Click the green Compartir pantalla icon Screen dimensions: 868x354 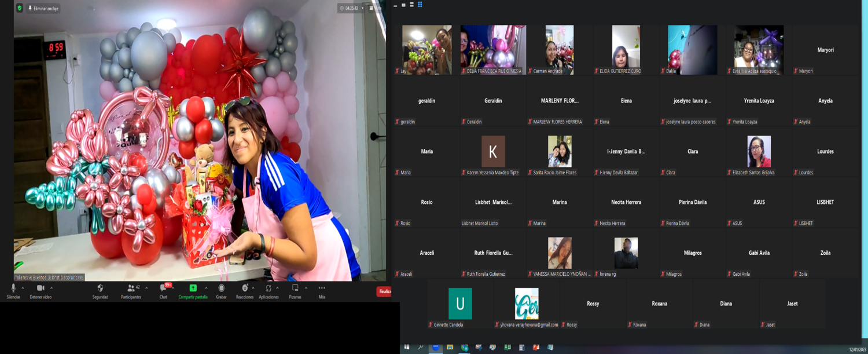[193, 288]
